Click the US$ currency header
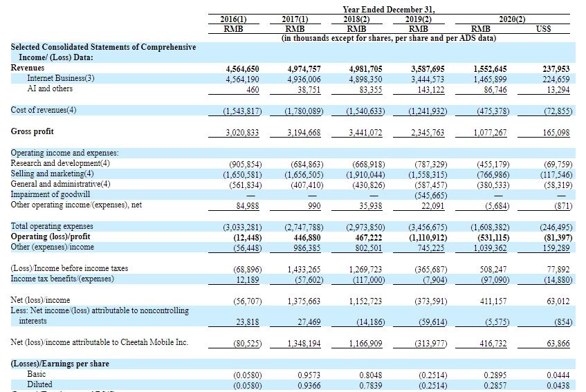Image resolution: width=586 pixels, height=392 pixels. tap(543, 29)
